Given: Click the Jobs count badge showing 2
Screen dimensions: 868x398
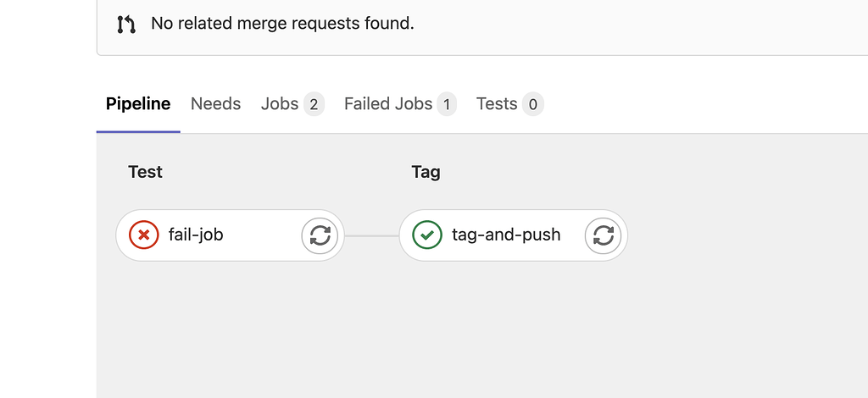Looking at the screenshot, I should tap(314, 104).
